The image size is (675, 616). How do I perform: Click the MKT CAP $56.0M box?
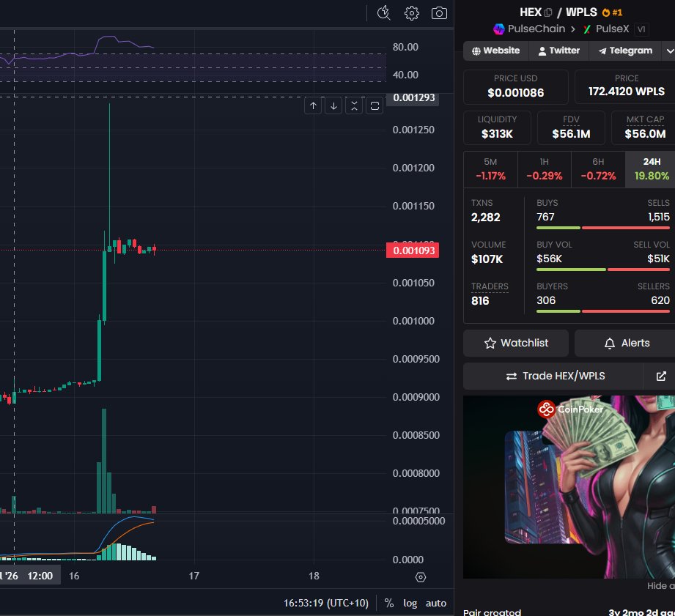click(x=645, y=127)
